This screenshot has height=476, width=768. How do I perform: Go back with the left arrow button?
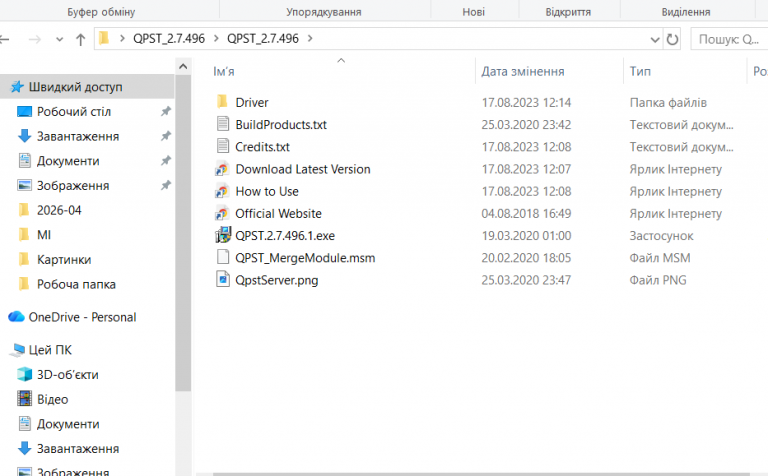[4, 39]
